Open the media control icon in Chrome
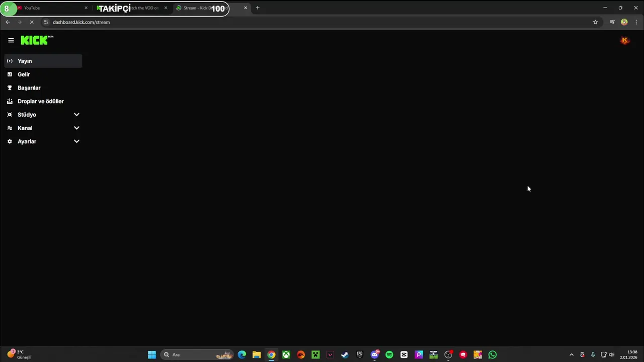The image size is (644, 362). click(x=612, y=22)
